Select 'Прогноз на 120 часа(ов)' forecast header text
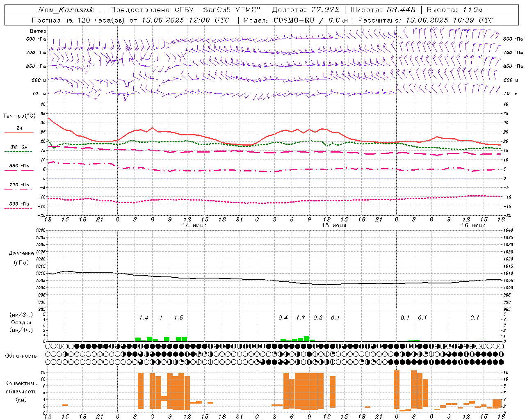This screenshot has height=420, width=525. click(x=79, y=20)
